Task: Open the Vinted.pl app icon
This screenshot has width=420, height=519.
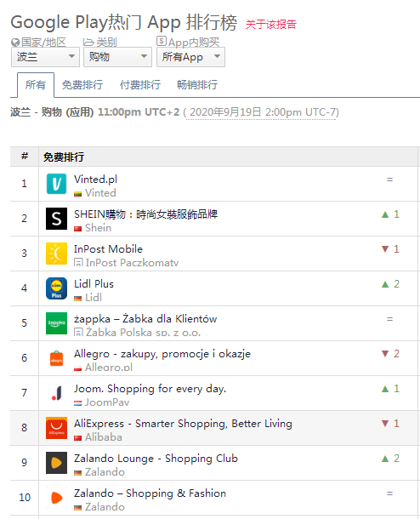Action: coord(56,184)
